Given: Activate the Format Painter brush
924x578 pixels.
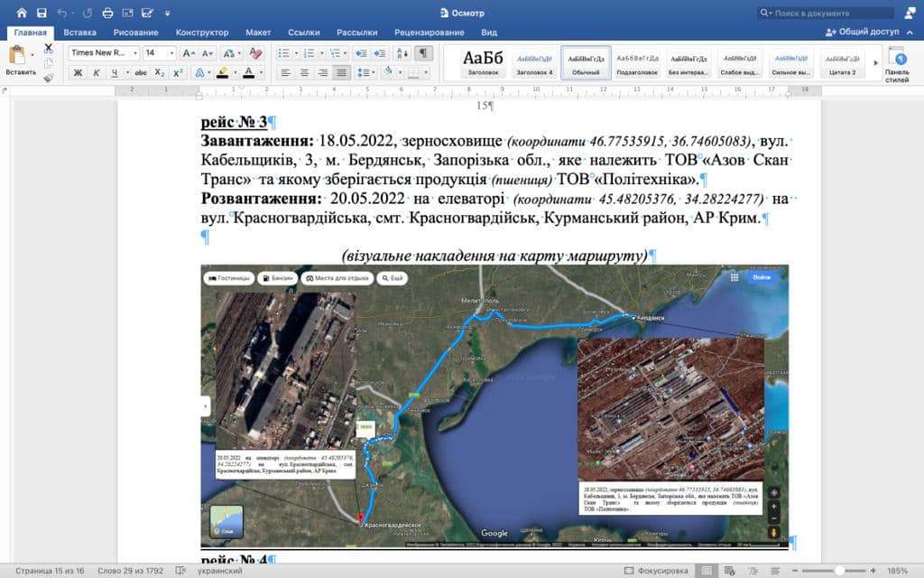Looking at the screenshot, I should pos(49,78).
